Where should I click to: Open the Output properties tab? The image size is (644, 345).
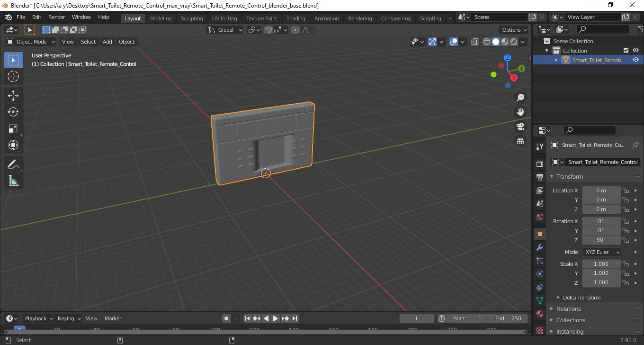coord(539,177)
